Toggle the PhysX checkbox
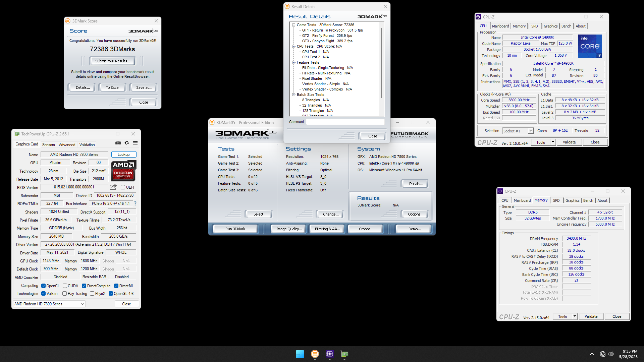This screenshot has height=362, width=644. point(92,294)
